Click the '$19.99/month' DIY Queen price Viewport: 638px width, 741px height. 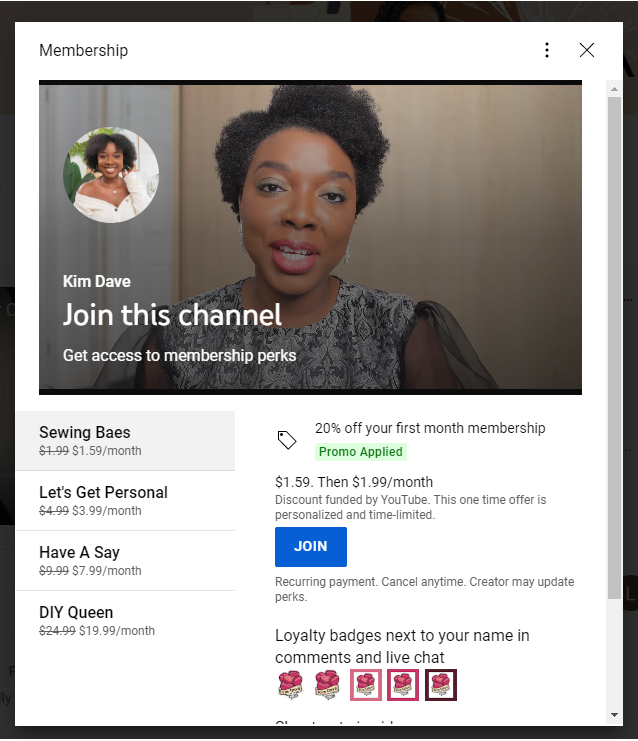point(117,631)
